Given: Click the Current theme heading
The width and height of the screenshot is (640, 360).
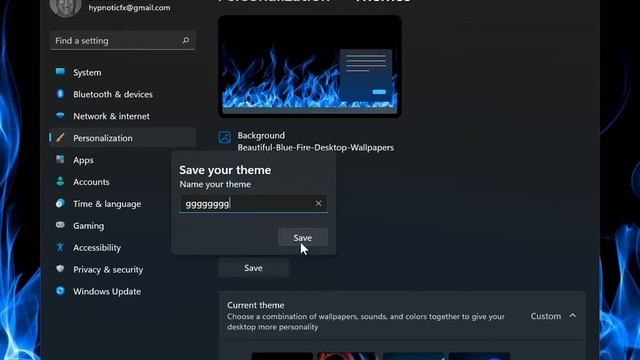Looking at the screenshot, I should [256, 305].
